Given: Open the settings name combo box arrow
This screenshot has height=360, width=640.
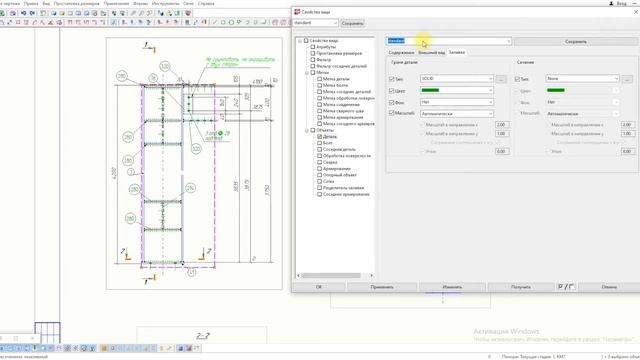Looking at the screenshot, I should pyautogui.click(x=508, y=41).
